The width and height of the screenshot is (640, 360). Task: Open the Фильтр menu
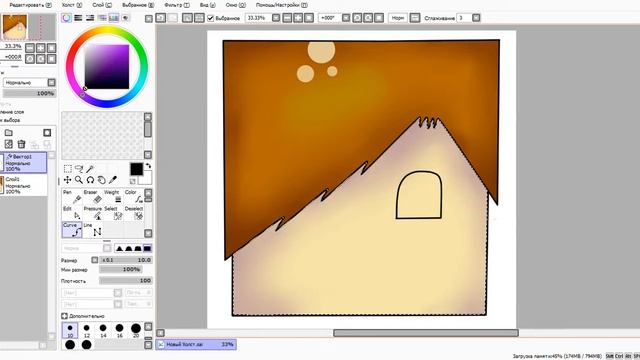coord(177,5)
